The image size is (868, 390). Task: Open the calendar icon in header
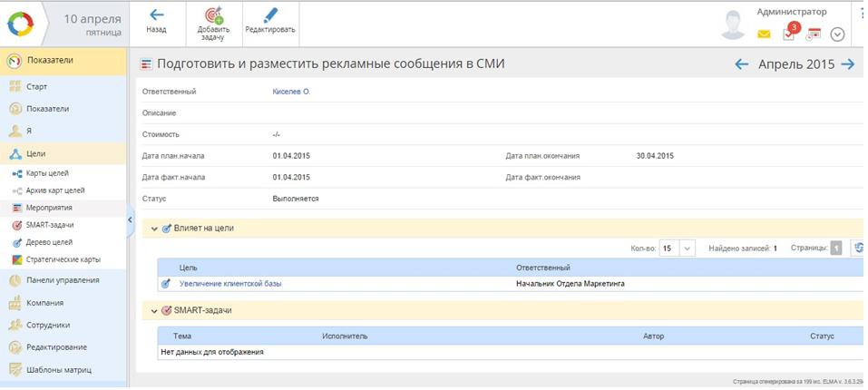point(814,34)
